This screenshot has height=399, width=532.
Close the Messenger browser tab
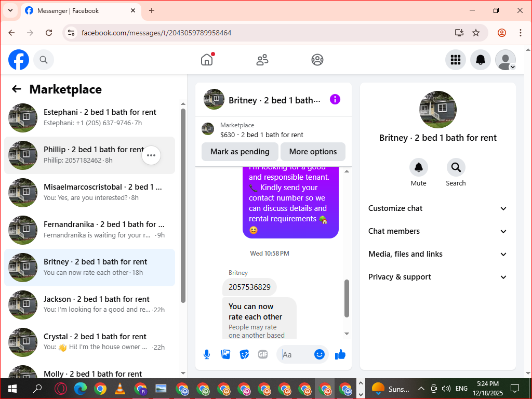pos(133,10)
